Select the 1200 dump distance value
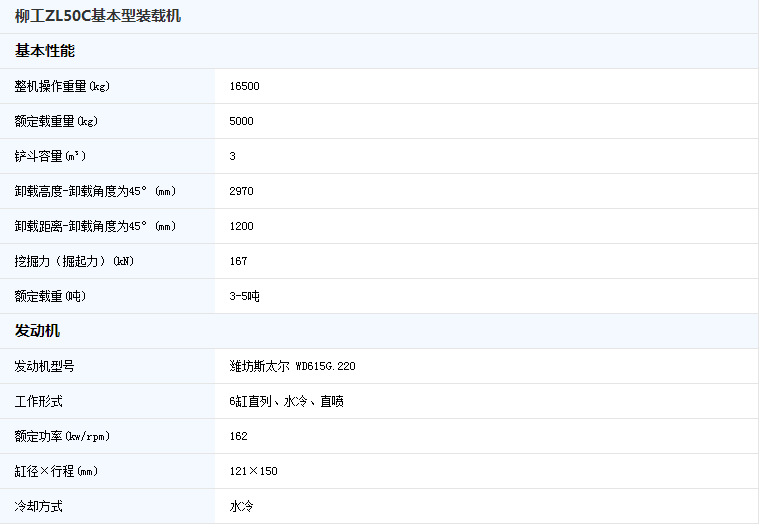This screenshot has height=532, width=761. coord(241,227)
